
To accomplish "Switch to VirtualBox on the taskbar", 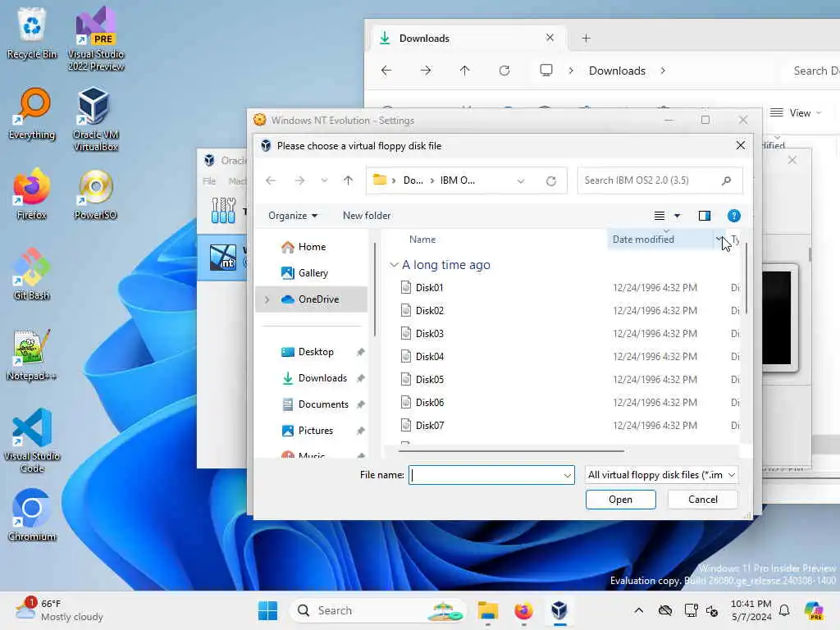I will tap(559, 610).
